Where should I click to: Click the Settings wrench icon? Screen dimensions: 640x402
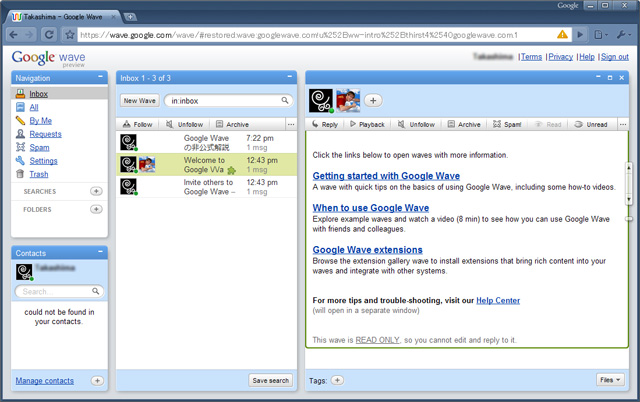[x=20, y=160]
